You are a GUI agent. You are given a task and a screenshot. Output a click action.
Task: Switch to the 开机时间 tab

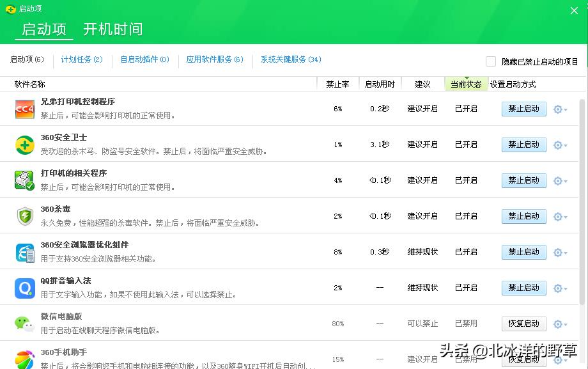pos(112,29)
